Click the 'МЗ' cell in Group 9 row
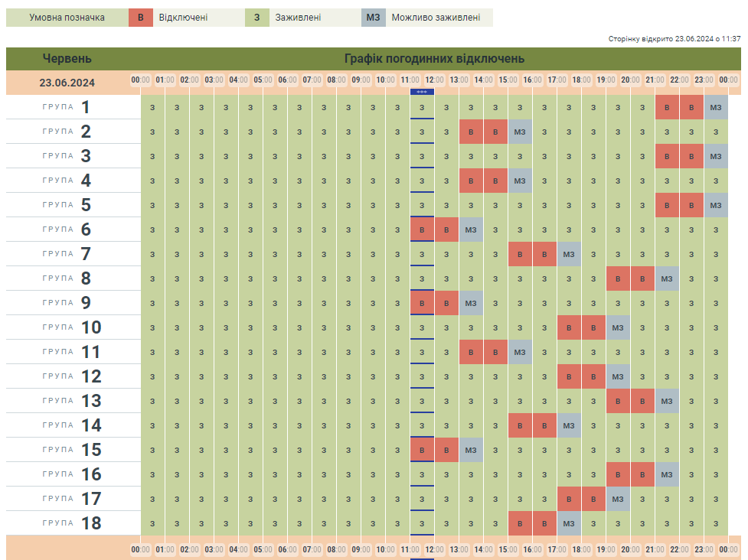Screen dimensions: 748x560 pos(471,303)
